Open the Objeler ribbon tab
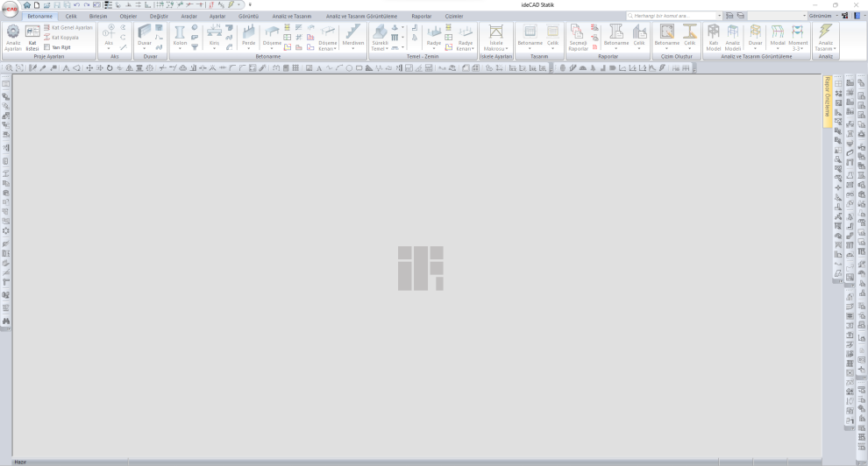 [x=128, y=16]
